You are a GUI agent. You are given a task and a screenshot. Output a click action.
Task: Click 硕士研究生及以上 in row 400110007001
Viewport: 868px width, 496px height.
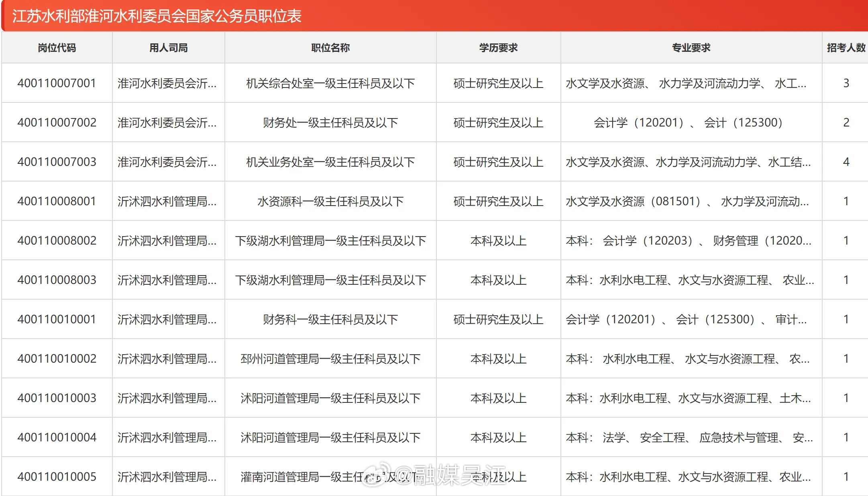click(498, 83)
